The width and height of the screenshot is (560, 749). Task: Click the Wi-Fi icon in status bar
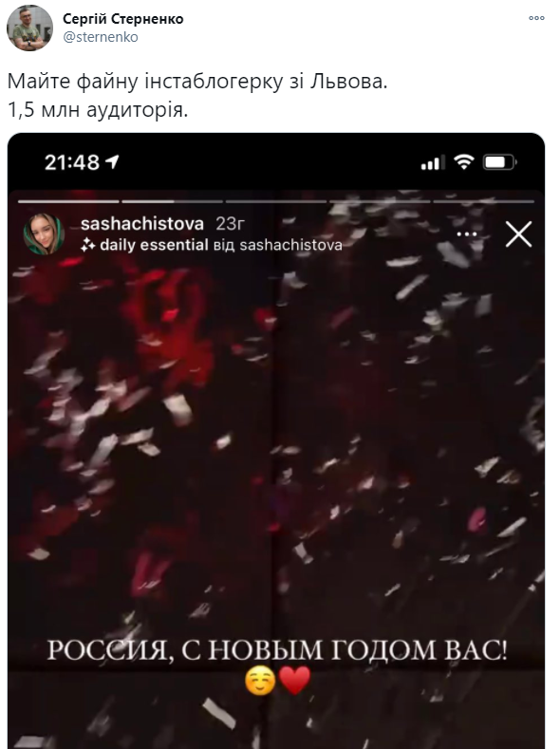click(463, 162)
